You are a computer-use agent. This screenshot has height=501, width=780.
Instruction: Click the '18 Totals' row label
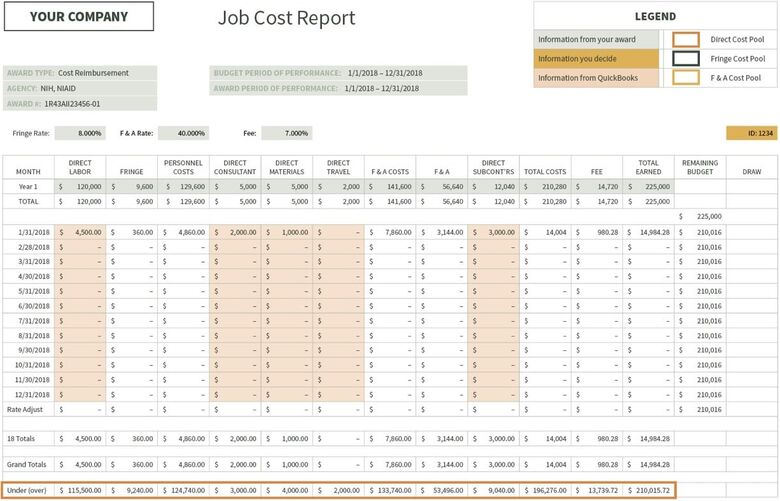pyautogui.click(x=28, y=439)
